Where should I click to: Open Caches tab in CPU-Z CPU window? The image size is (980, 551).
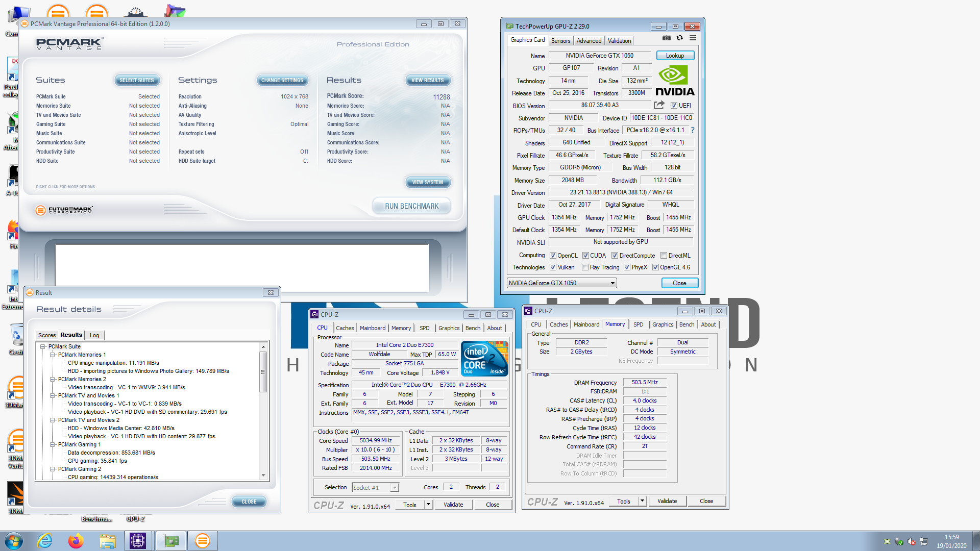(345, 328)
